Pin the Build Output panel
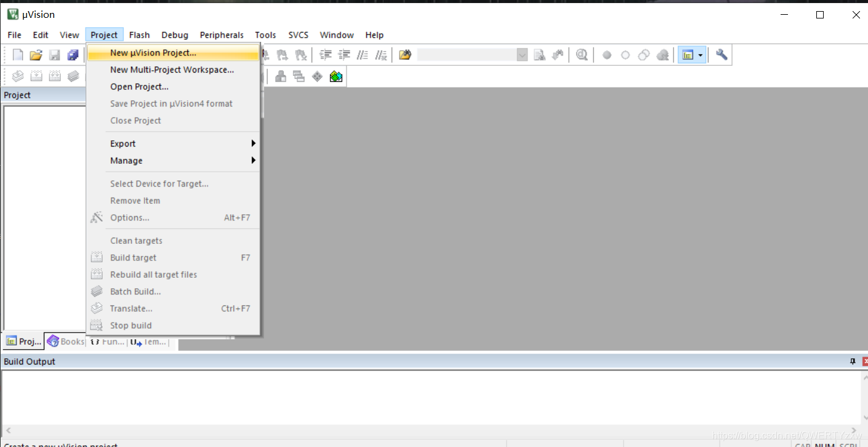 click(x=853, y=361)
